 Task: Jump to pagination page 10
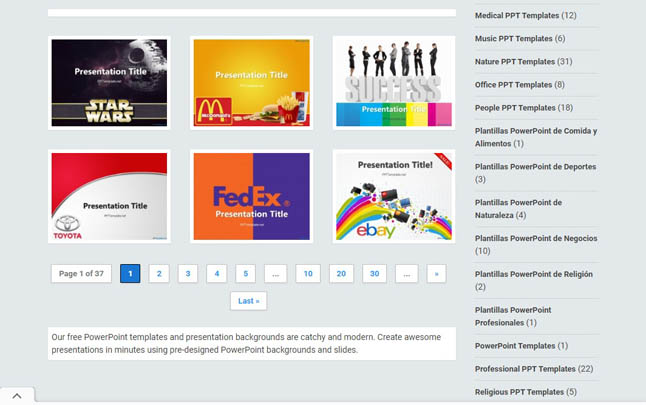pos(308,274)
